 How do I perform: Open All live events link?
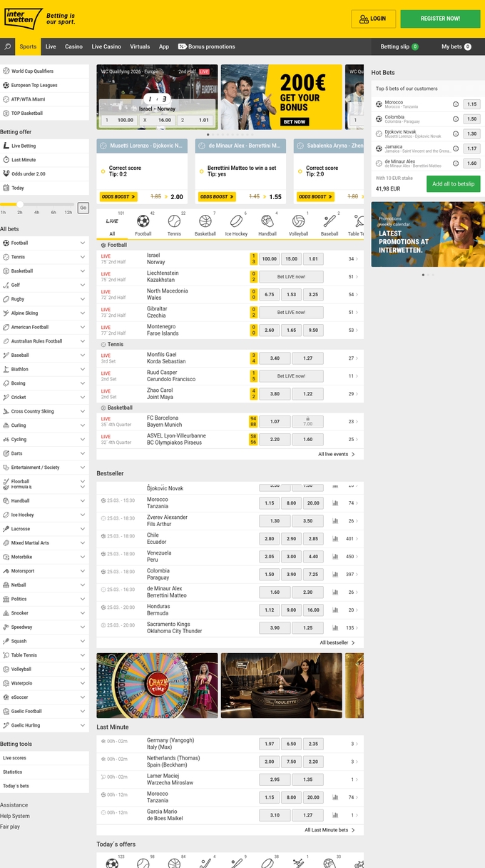[336, 454]
